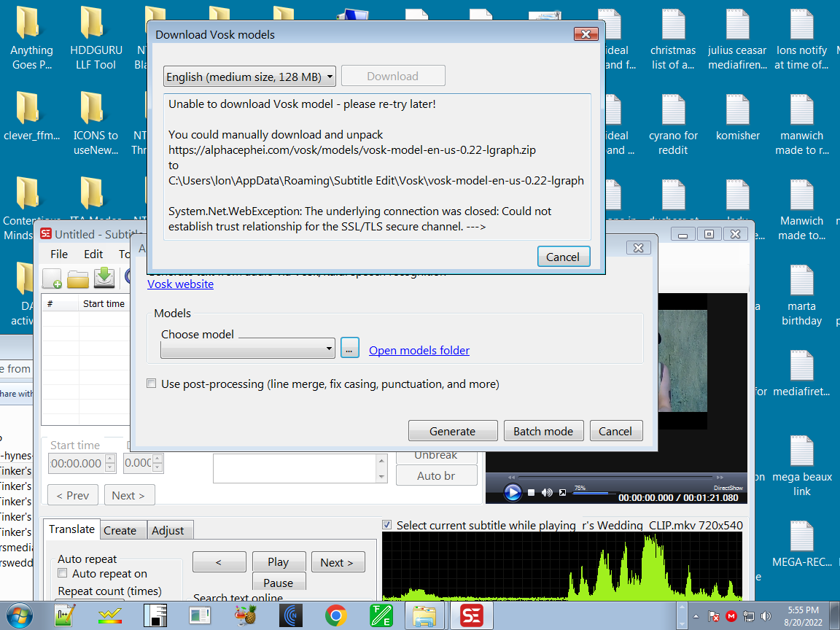
Task: Click the browse model ... button
Action: click(x=349, y=349)
